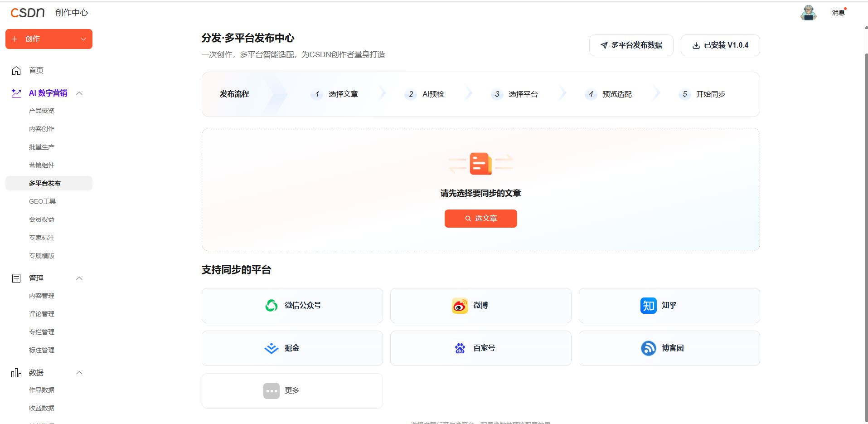Open 专家标注 in sidebar
The image size is (868, 424).
pos(42,238)
